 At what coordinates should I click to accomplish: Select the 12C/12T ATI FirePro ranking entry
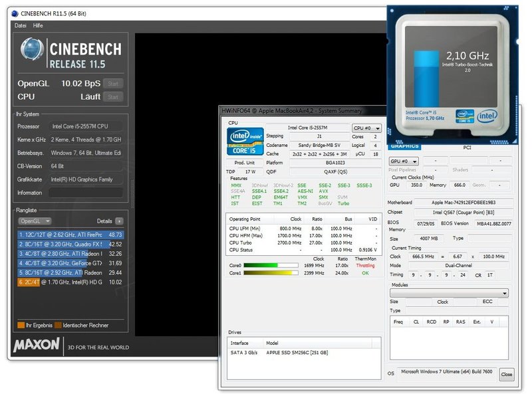(x=70, y=235)
